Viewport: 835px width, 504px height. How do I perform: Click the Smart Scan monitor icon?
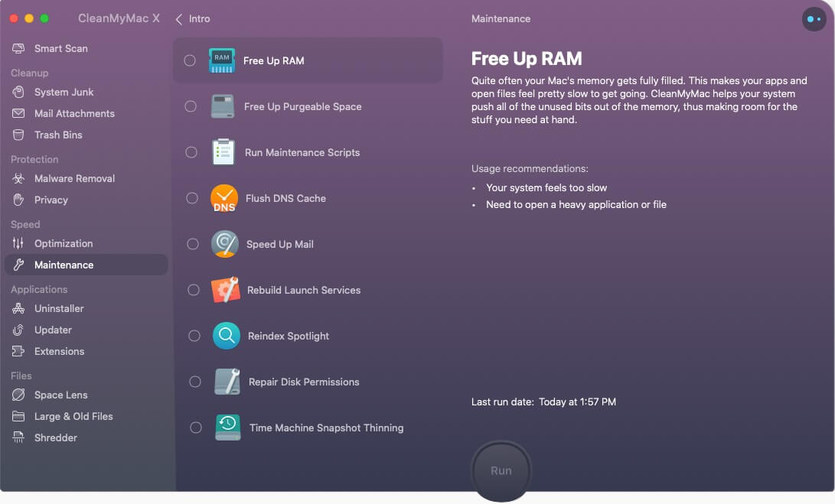pyautogui.click(x=18, y=48)
